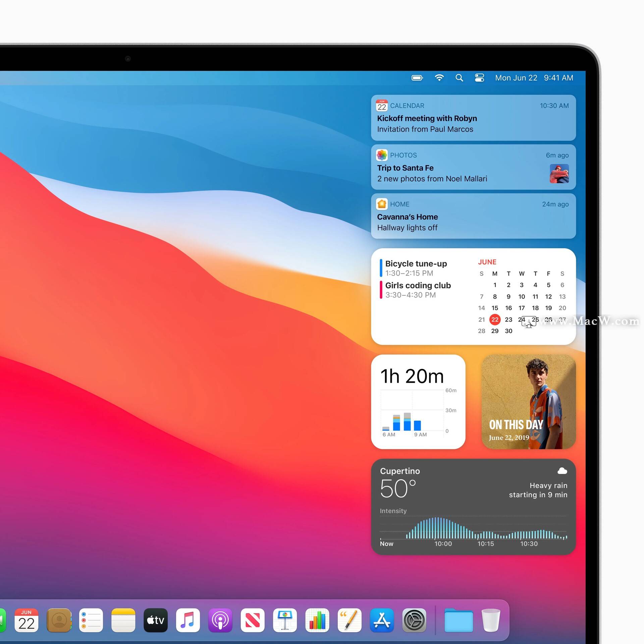Screen dimensions: 644x644
Task: Open Control Center from the menu bar
Action: (x=479, y=78)
